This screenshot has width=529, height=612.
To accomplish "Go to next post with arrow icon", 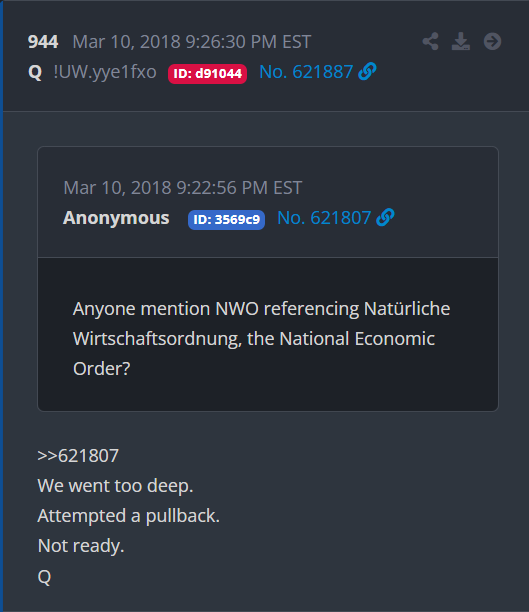I will coord(492,41).
